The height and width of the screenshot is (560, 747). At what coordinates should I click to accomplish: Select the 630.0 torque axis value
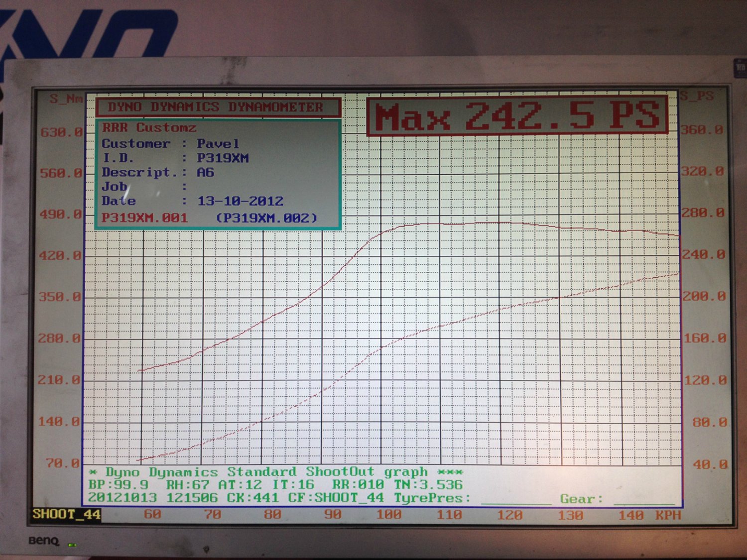(62, 132)
